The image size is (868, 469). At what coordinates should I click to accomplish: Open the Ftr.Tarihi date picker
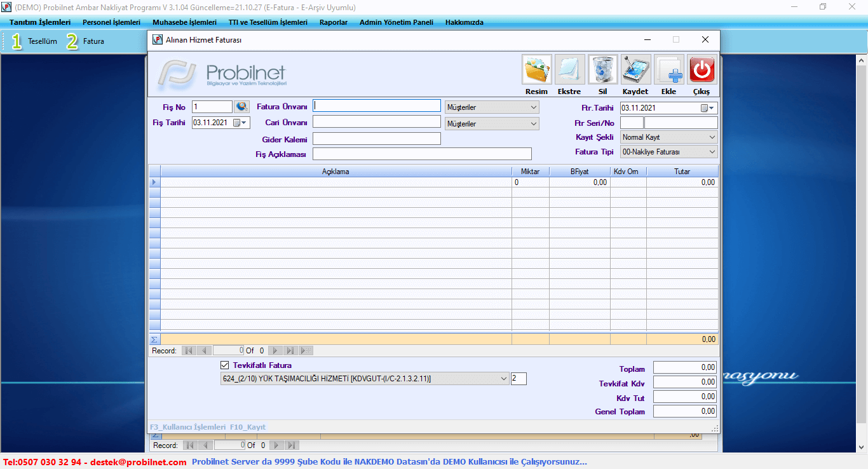(707, 108)
